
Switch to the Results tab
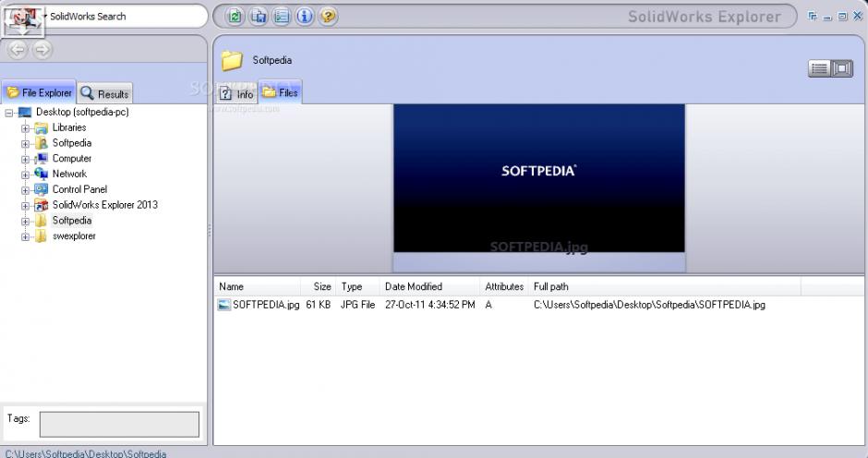point(104,93)
